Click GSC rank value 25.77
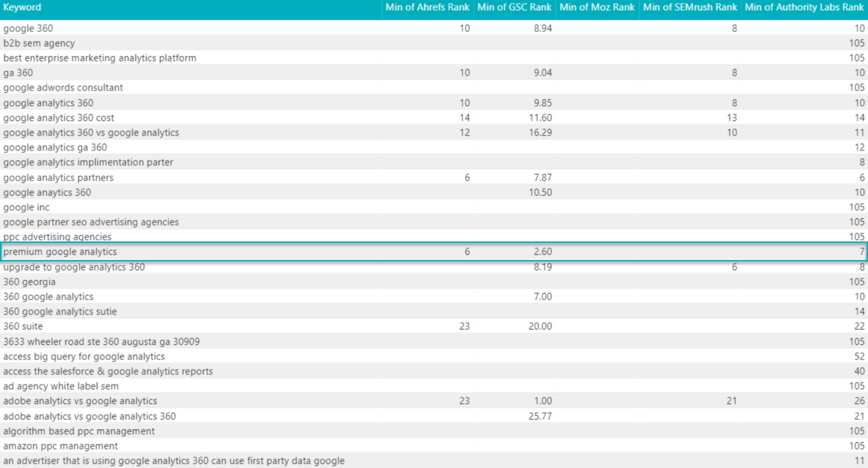Image resolution: width=868 pixels, height=468 pixels. tap(540, 416)
